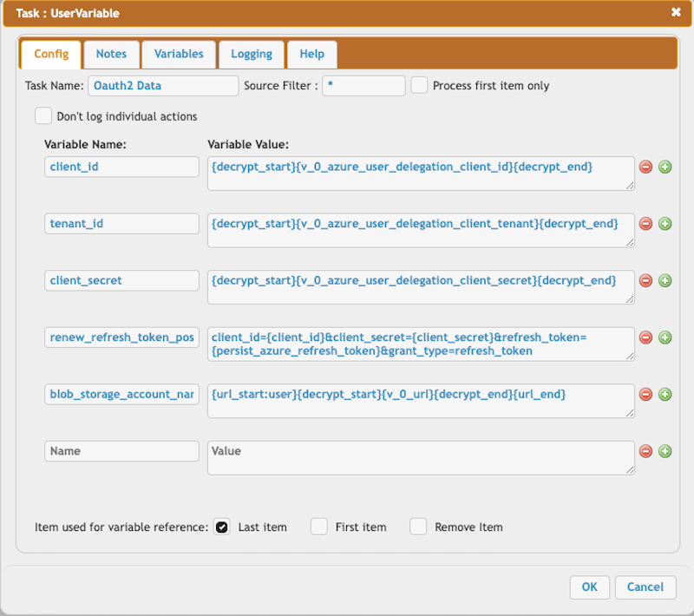Click the Cancel button
The width and height of the screenshot is (694, 616).
[x=645, y=587]
